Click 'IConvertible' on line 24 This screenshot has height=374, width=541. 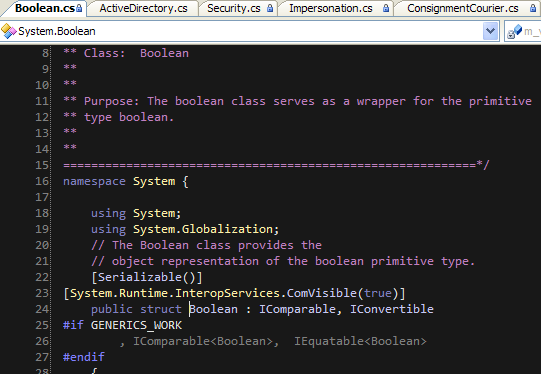pyautogui.click(x=392, y=309)
